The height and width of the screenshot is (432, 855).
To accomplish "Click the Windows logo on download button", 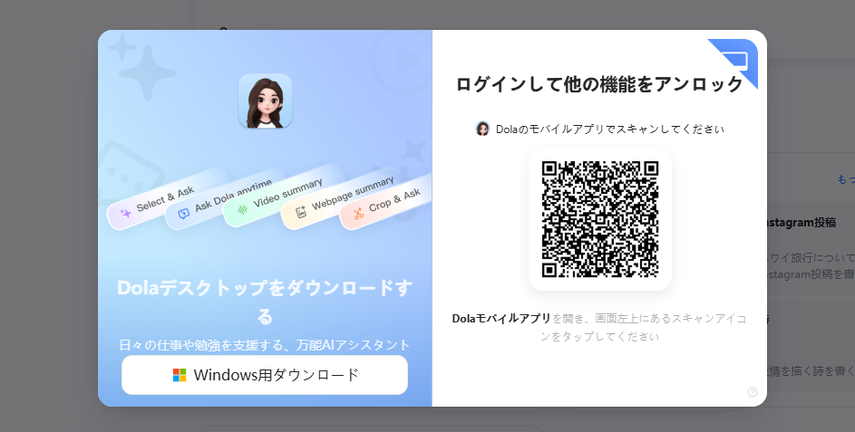I will click(179, 375).
